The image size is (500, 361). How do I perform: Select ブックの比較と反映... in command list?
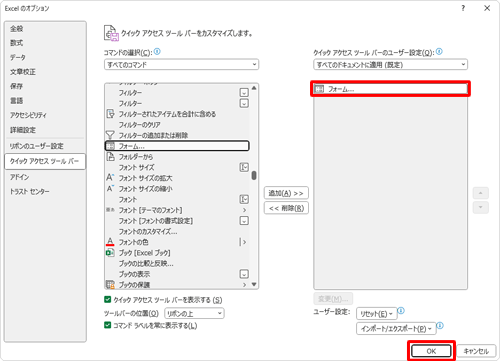click(177, 263)
